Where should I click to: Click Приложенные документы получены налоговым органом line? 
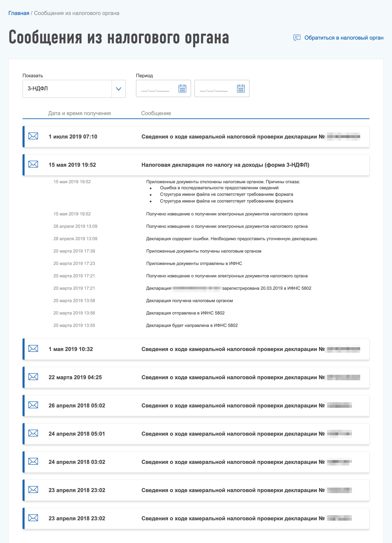coord(204,251)
